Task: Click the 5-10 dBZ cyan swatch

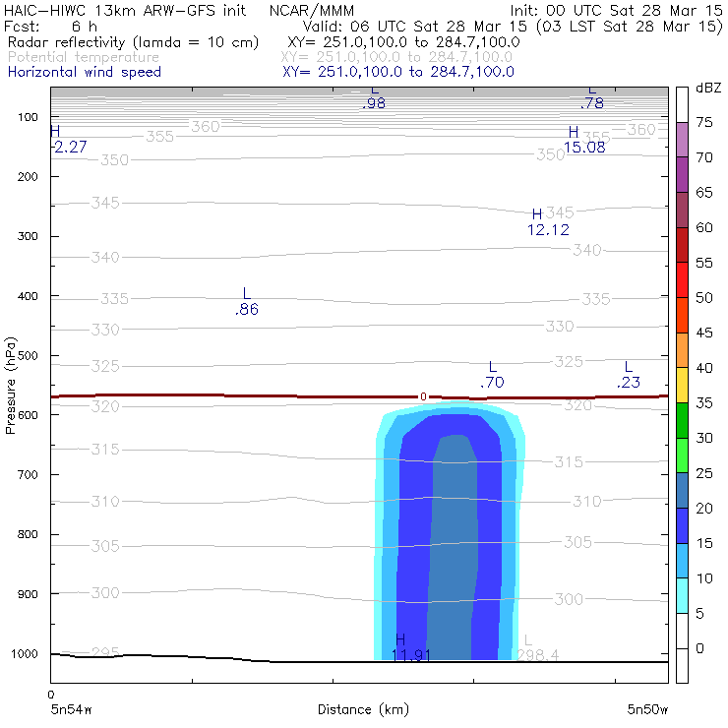Action: tap(682, 595)
